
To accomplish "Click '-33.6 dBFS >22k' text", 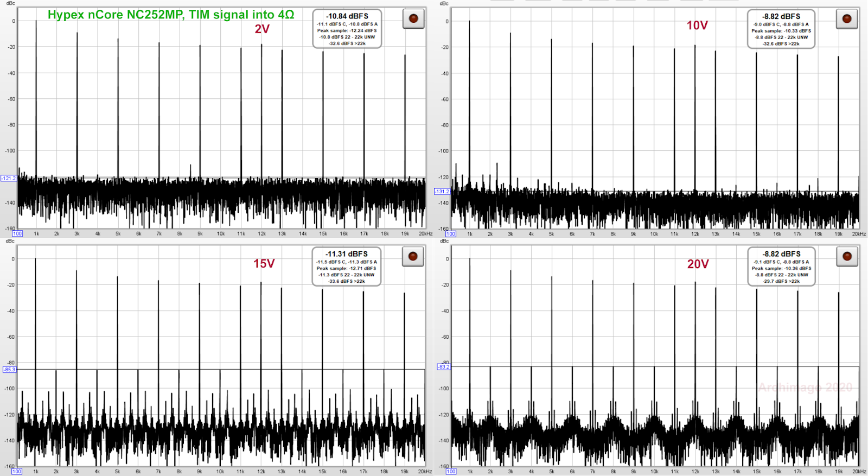I will [x=347, y=282].
